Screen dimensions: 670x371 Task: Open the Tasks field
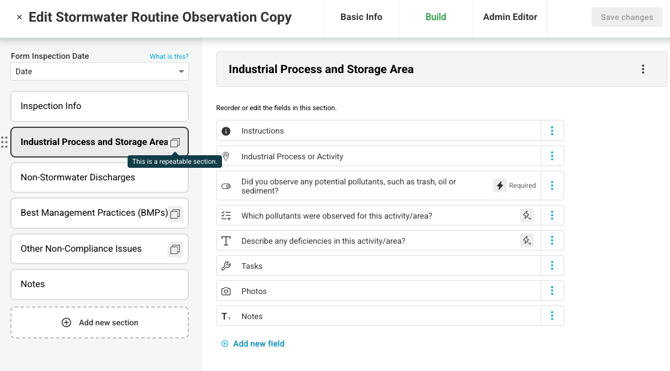coord(379,266)
